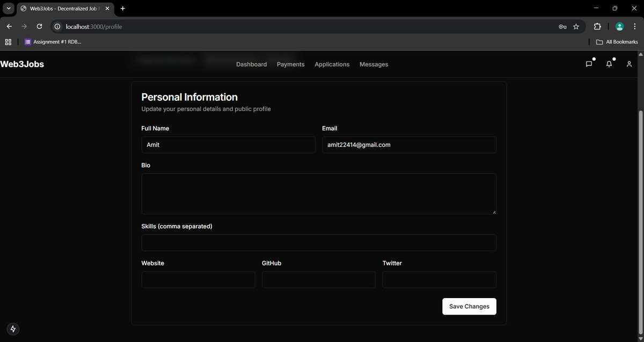The height and width of the screenshot is (342, 644).
Task: Click the Bio textarea resize handle
Action: 493,211
